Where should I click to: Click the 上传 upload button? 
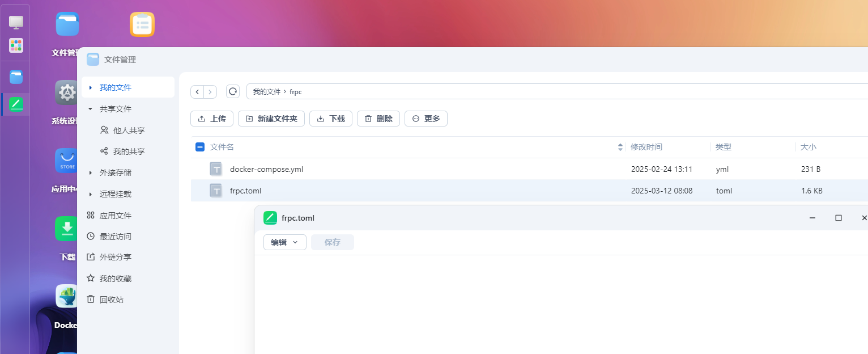pyautogui.click(x=212, y=119)
